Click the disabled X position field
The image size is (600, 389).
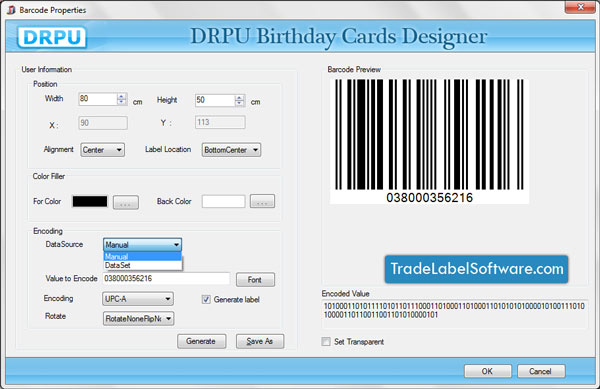click(103, 123)
